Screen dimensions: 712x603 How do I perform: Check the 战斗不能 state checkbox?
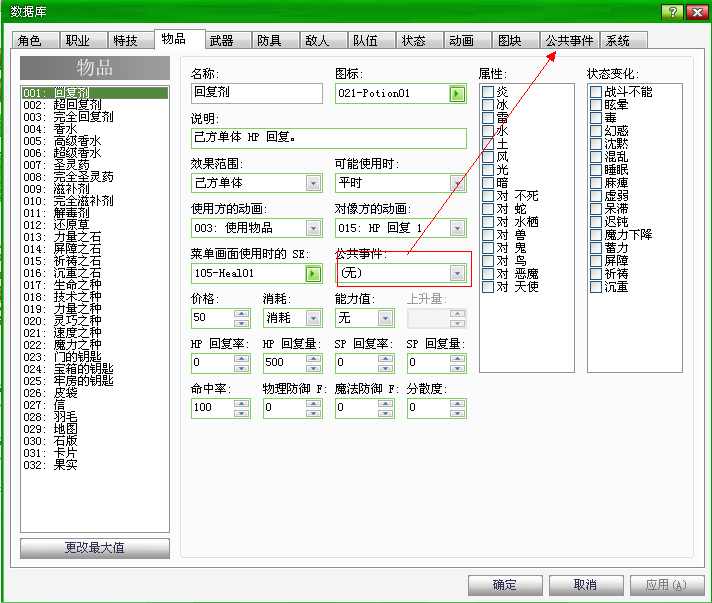(596, 92)
